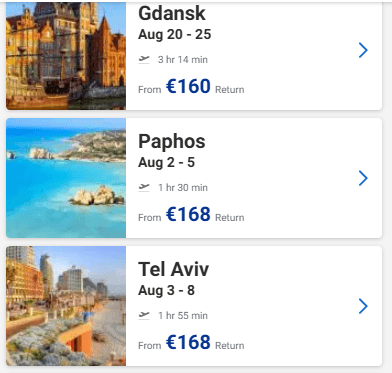Open the Gdansk destination title
Viewport: 392px width, 373px height.
tap(172, 14)
